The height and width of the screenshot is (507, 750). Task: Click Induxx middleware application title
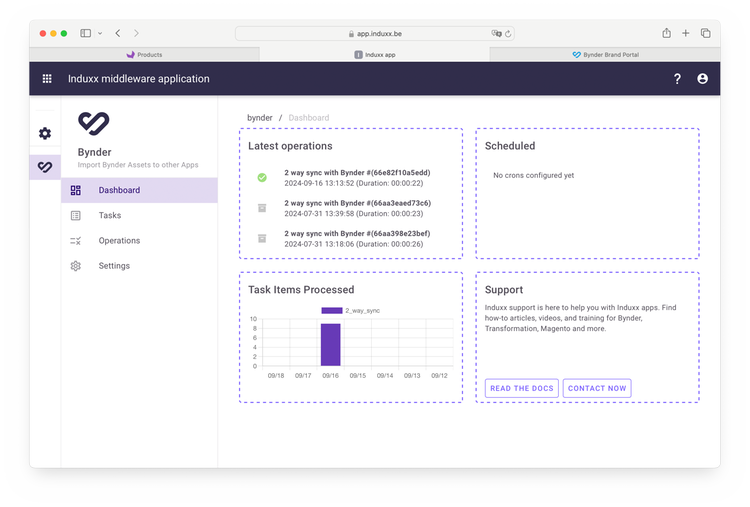point(139,79)
